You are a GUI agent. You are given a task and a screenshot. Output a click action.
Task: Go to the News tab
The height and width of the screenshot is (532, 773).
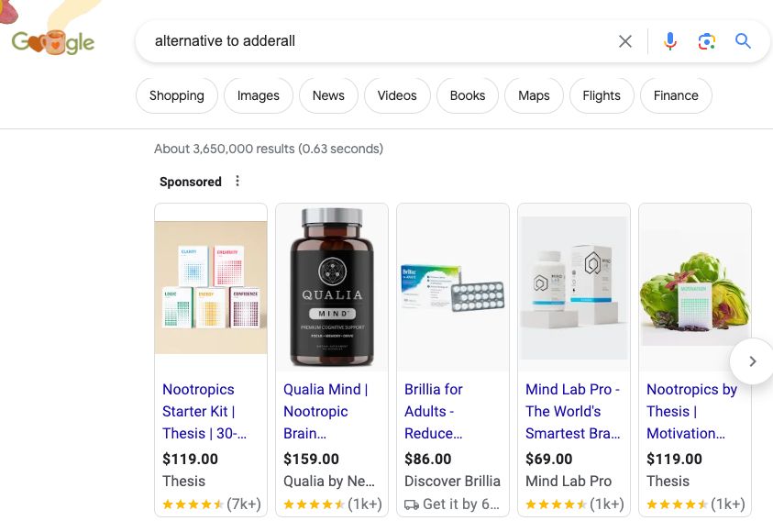[327, 95]
